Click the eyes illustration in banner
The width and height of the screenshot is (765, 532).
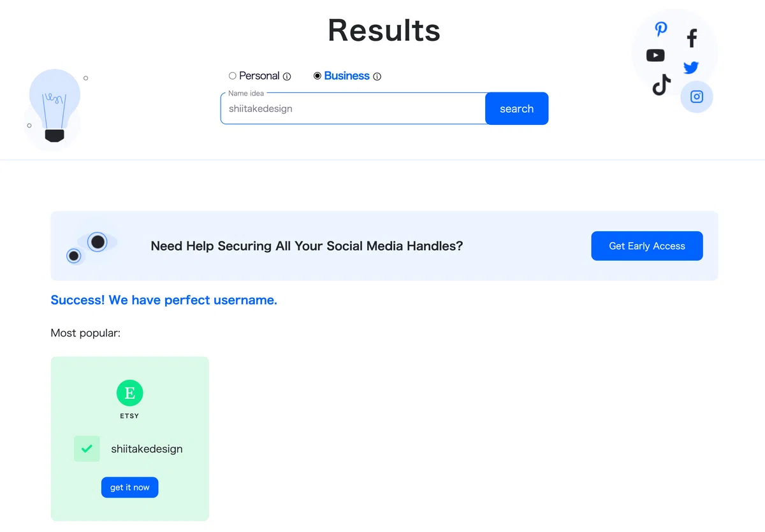point(92,247)
